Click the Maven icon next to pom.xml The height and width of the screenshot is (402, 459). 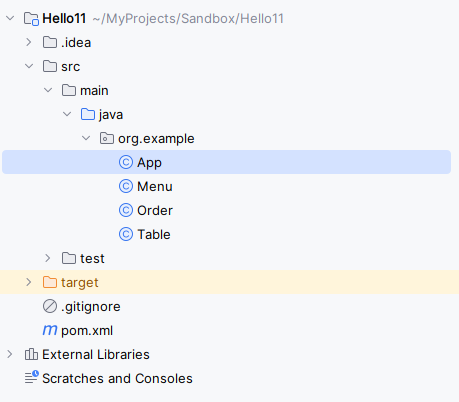(50, 330)
